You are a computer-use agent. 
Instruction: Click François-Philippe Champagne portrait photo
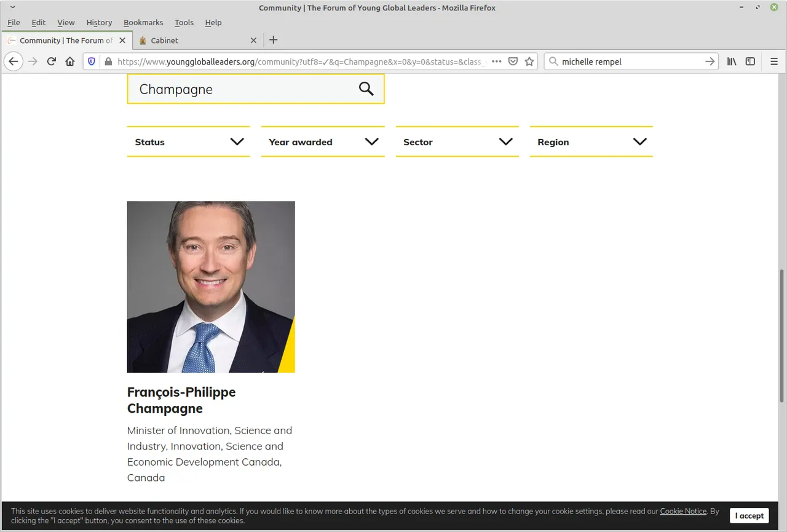pos(211,287)
